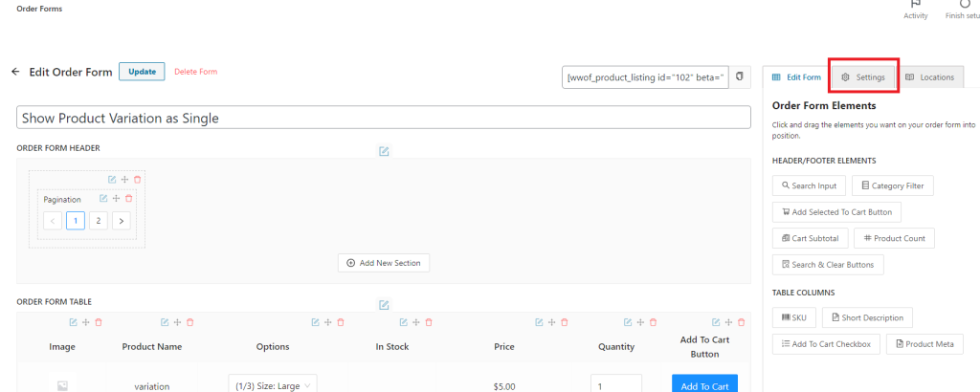Edit the Pagination element
The image size is (980, 392).
102,199
